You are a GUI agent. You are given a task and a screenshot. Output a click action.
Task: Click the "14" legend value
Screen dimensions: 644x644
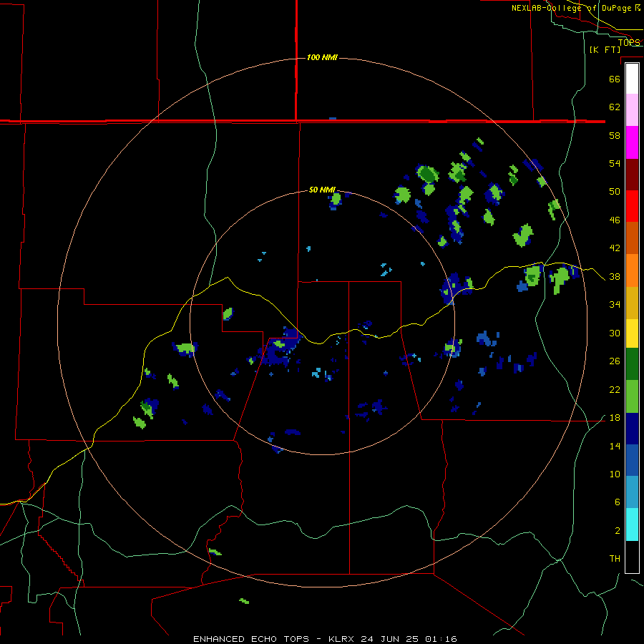pyautogui.click(x=615, y=446)
